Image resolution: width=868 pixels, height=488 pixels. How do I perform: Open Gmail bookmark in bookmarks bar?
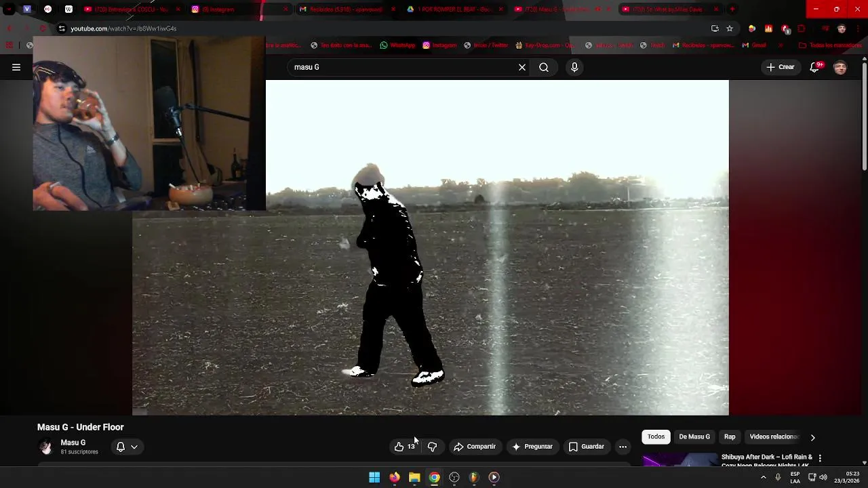[x=754, y=45]
